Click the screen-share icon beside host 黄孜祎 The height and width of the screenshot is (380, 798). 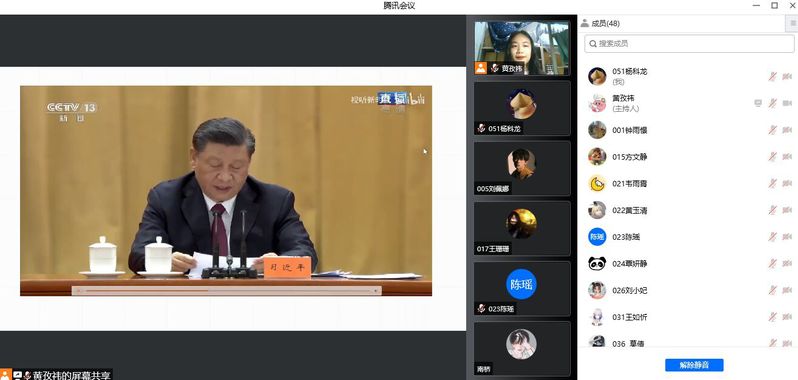click(x=758, y=103)
